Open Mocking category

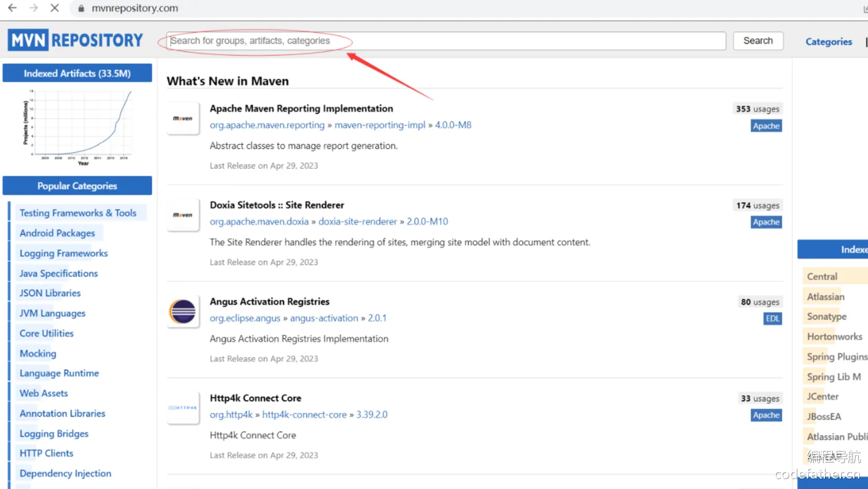[x=37, y=353]
